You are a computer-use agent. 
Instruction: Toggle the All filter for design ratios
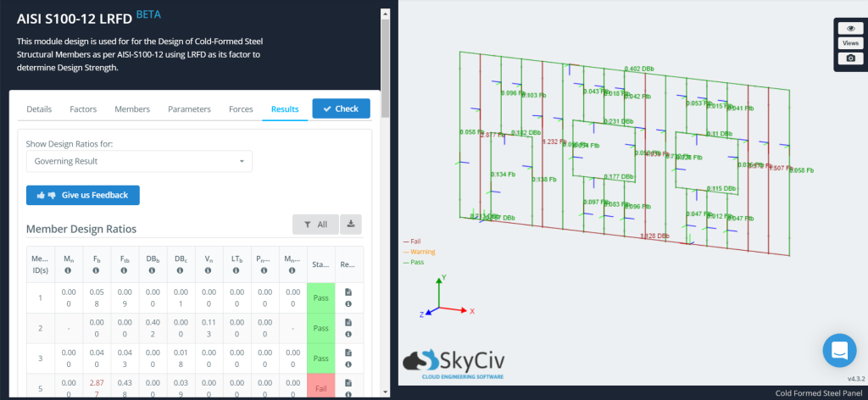point(315,224)
